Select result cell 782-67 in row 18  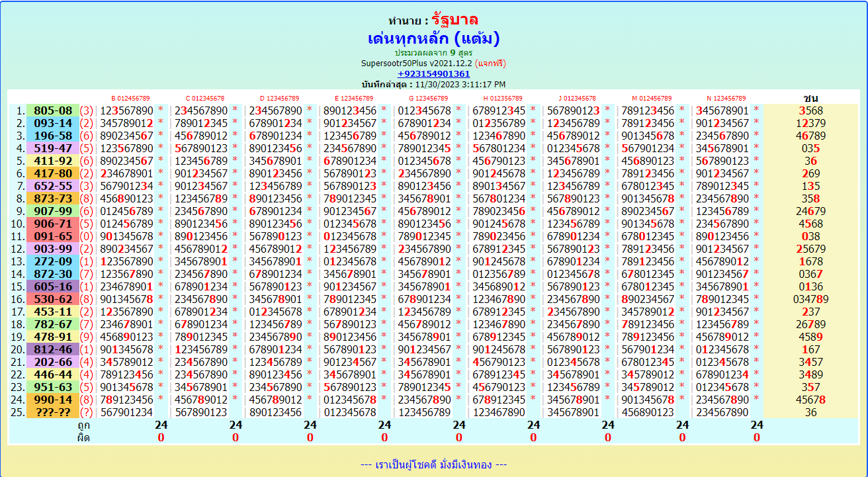coord(53,324)
